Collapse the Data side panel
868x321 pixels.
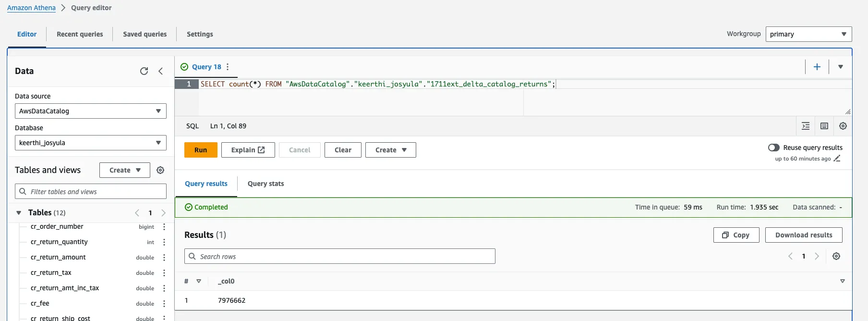[161, 71]
